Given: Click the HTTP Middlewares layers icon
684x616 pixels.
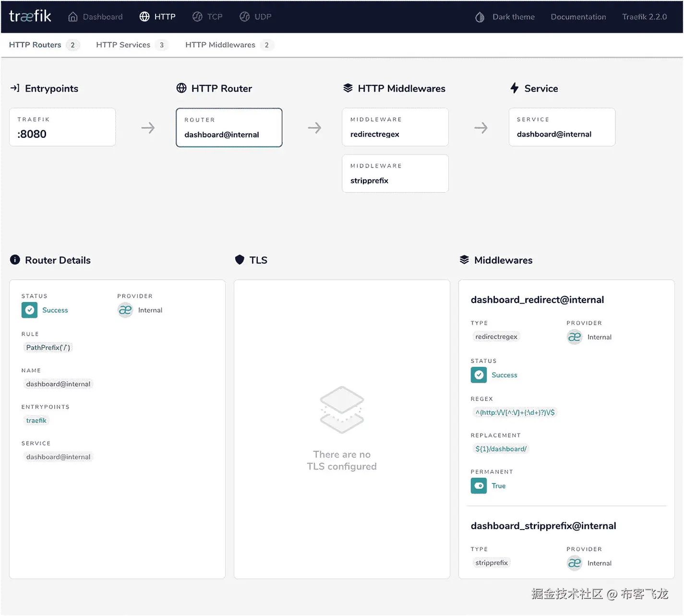Looking at the screenshot, I should coord(348,88).
